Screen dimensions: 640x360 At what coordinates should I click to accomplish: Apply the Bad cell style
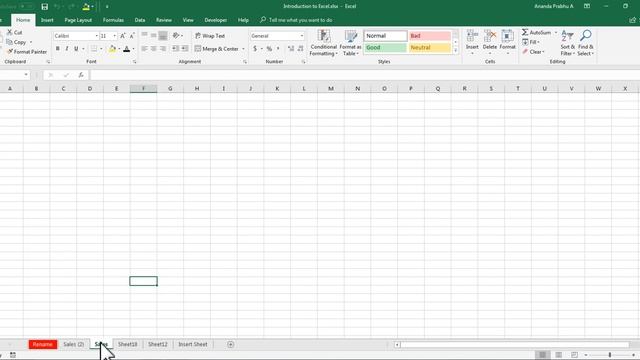(429, 36)
